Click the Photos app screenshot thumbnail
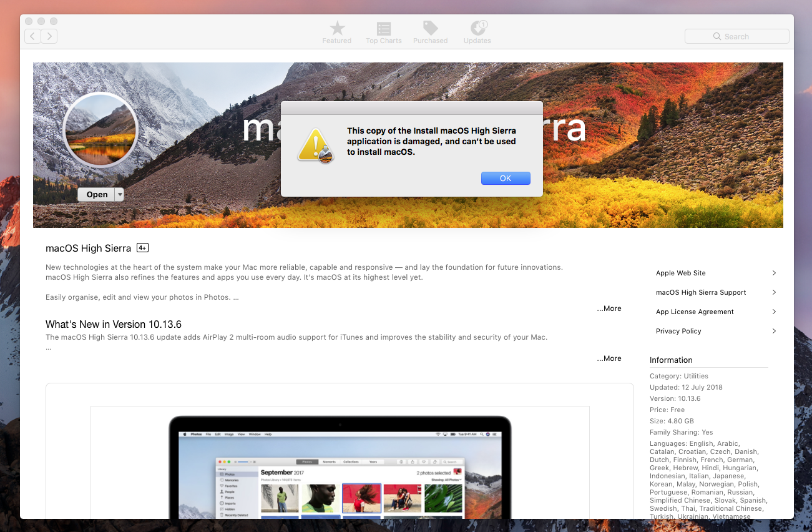 (x=340, y=462)
